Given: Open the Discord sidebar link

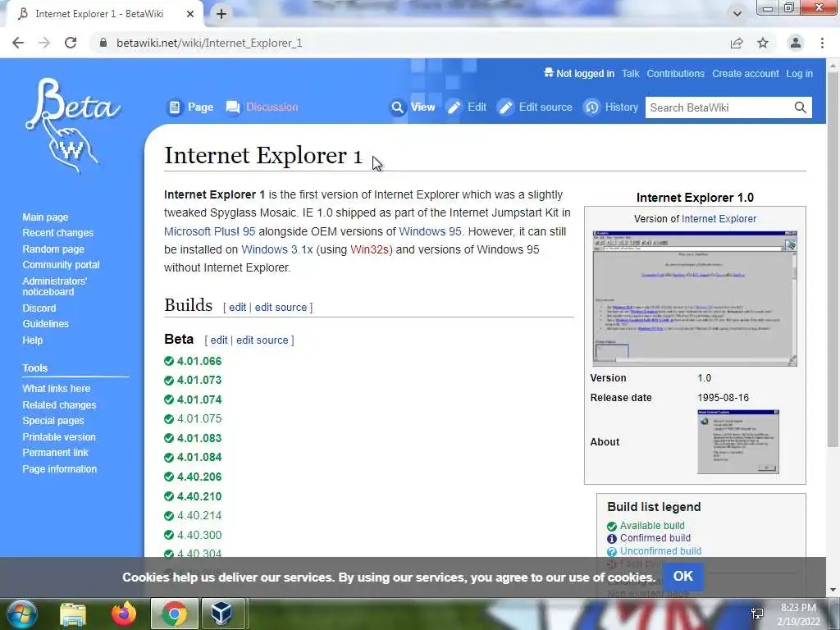Looking at the screenshot, I should (x=39, y=308).
